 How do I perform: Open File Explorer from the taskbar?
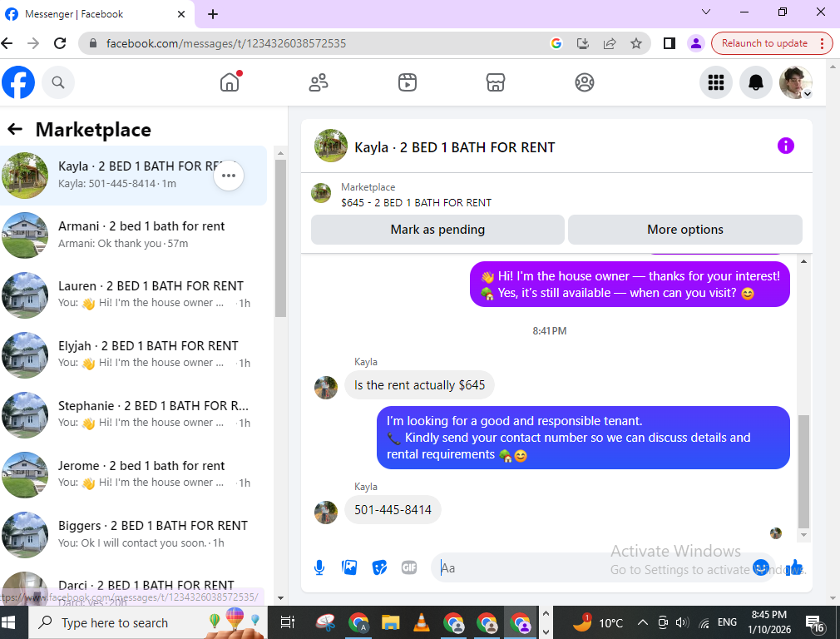(391, 622)
